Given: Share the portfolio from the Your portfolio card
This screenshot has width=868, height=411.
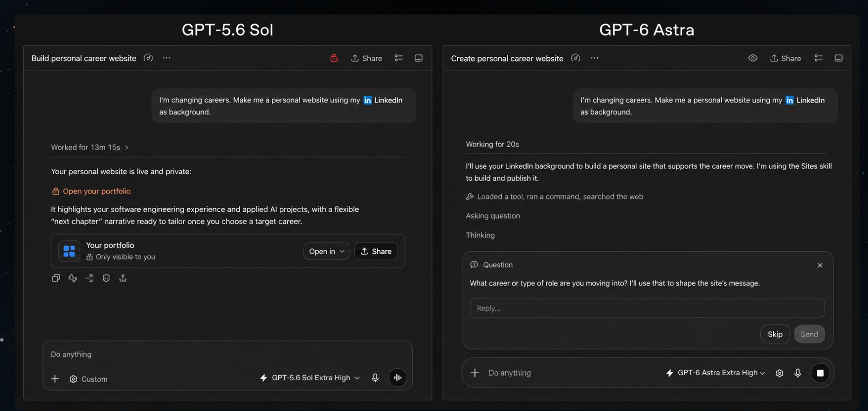Looking at the screenshot, I should click(376, 251).
